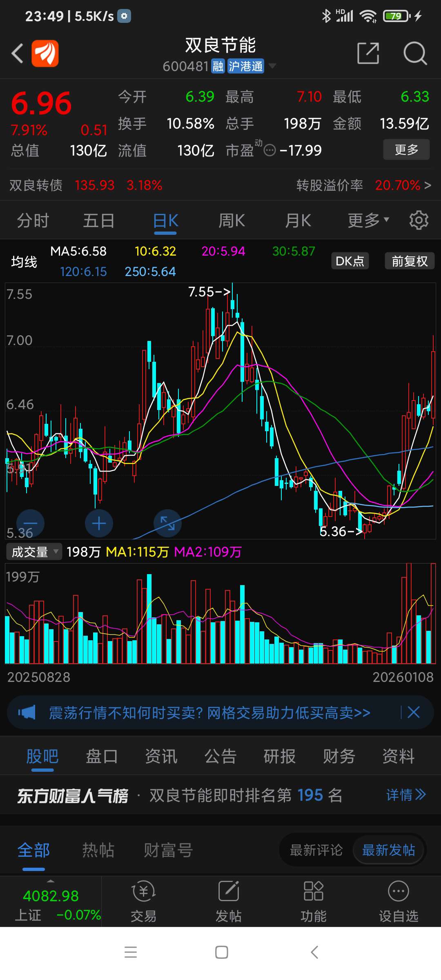Dismiss the grid trading banner
Screen dimensions: 441x980
(414, 713)
